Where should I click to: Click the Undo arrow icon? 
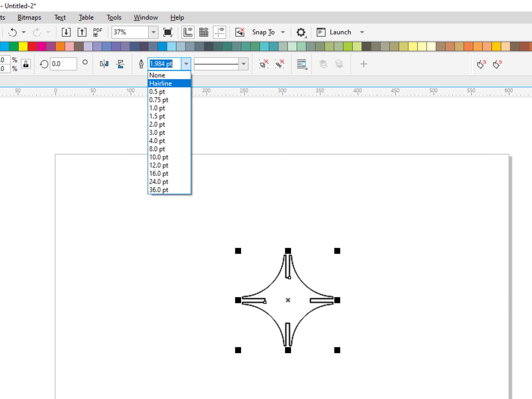click(x=12, y=32)
